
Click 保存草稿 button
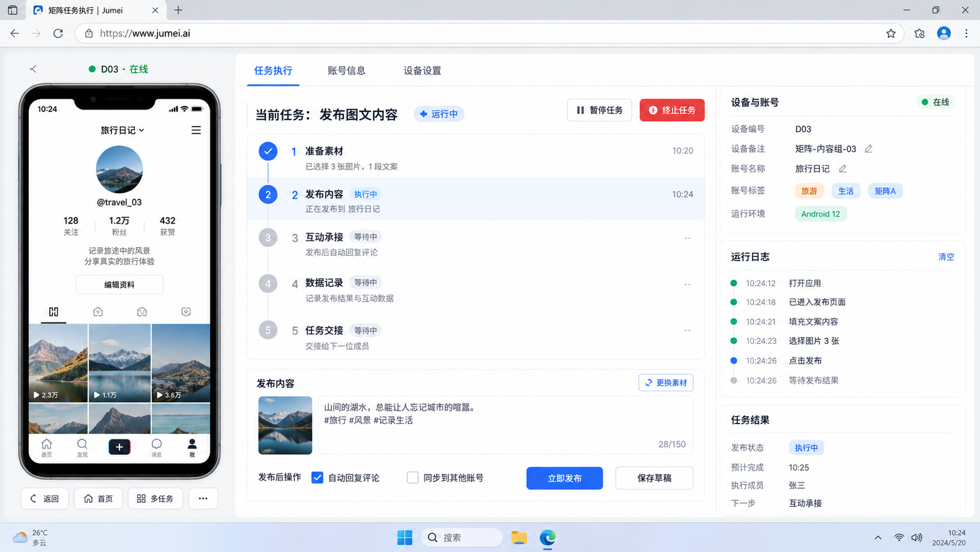tap(654, 478)
